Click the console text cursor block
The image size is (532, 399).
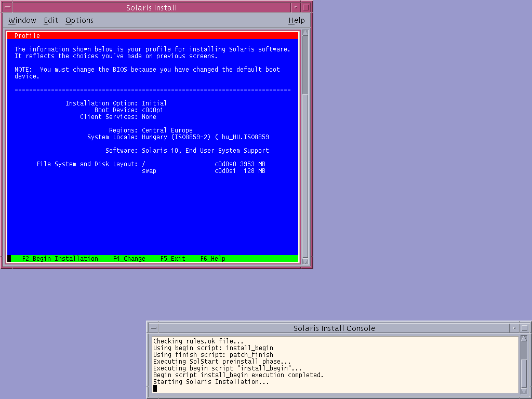click(155, 389)
